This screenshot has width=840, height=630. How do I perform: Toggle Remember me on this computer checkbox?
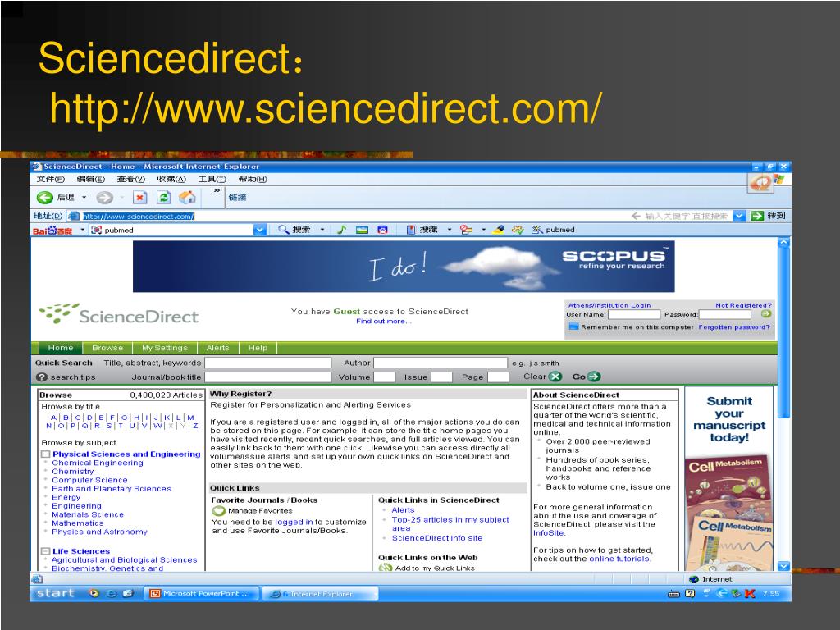tap(573, 326)
